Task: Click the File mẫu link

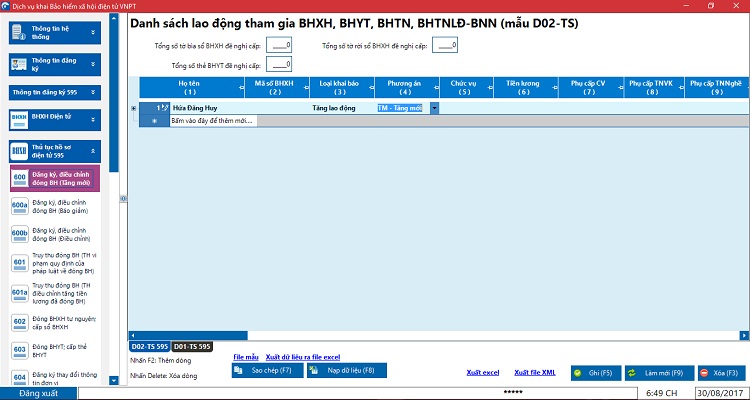Action: (245, 356)
